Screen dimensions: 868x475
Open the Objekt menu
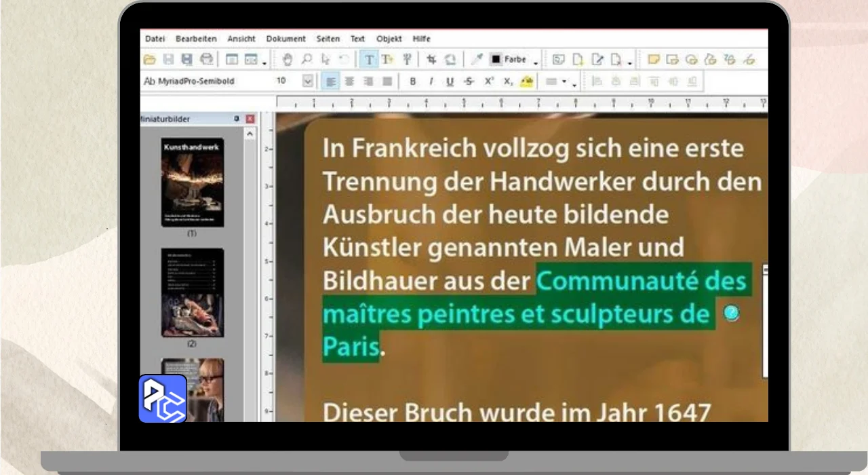pyautogui.click(x=389, y=39)
